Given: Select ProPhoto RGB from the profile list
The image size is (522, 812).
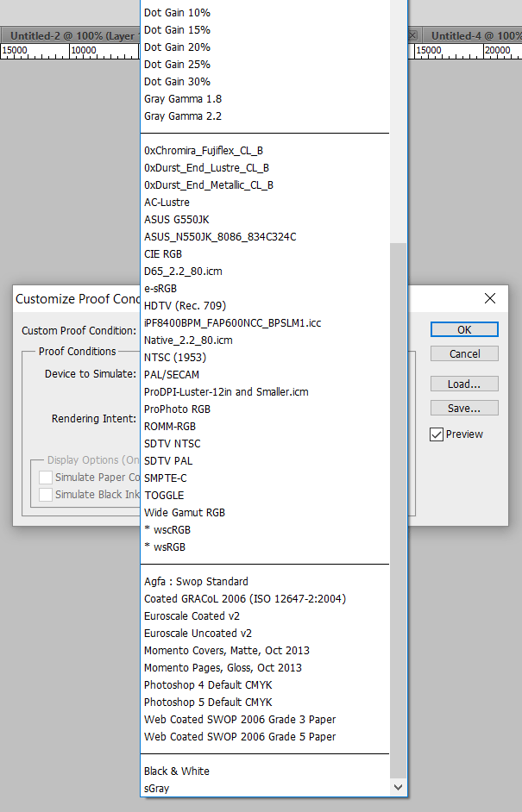Looking at the screenshot, I should click(177, 409).
